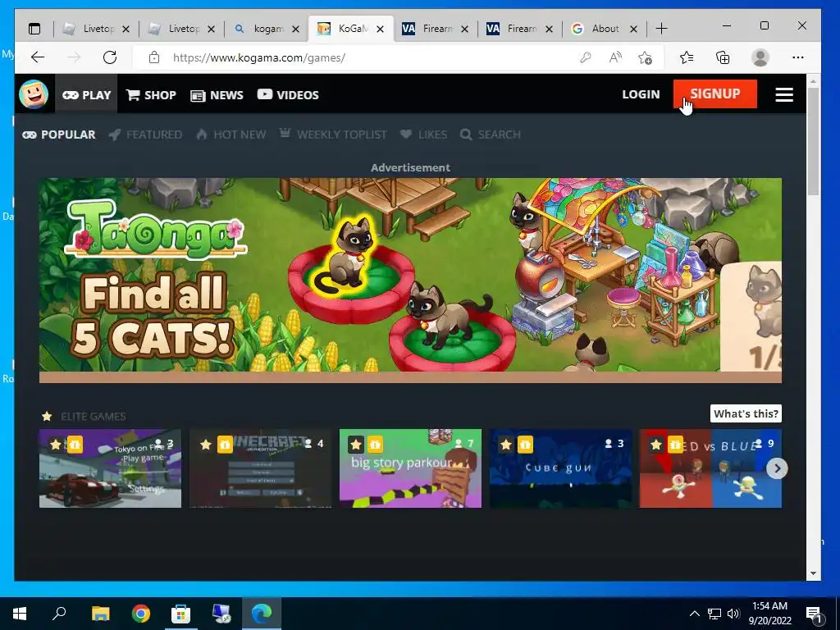
Task: Open the Windows Start menu
Action: [20, 613]
